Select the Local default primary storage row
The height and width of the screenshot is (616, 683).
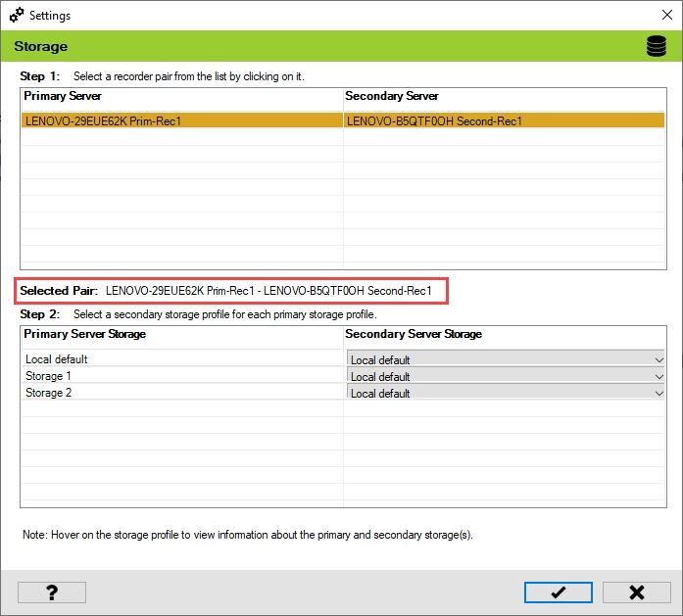click(x=181, y=359)
